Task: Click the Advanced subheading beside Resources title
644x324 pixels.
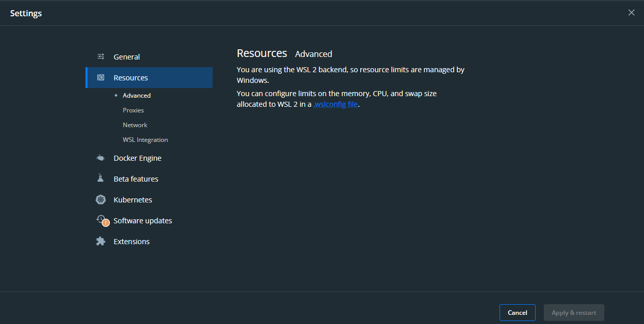Action: click(314, 54)
